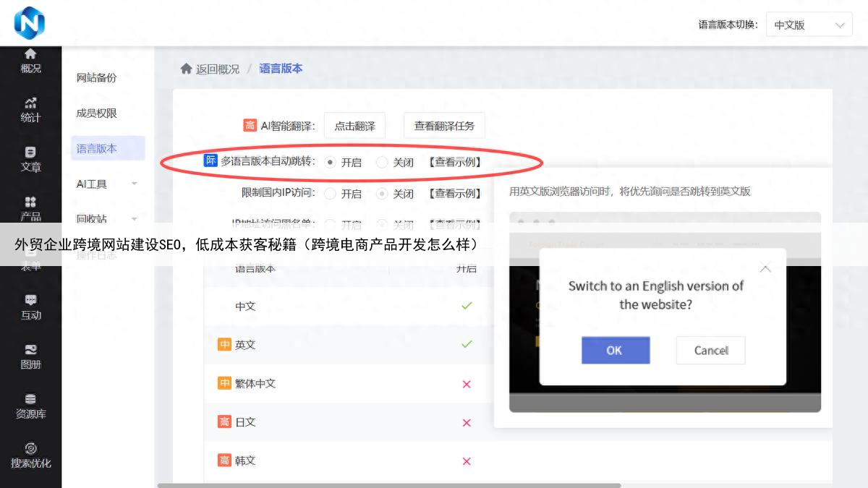Screen dimensions: 868x488
Task: Click the 点击翻译 translation button
Action: pyautogui.click(x=354, y=125)
